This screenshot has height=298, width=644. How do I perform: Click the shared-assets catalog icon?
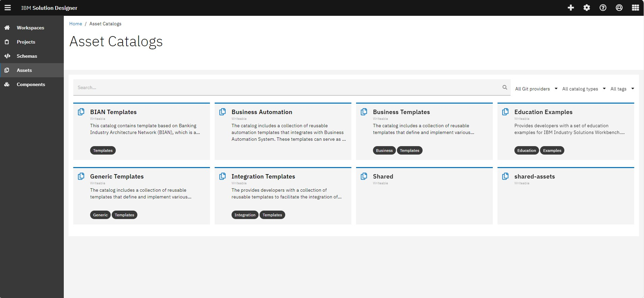click(505, 176)
